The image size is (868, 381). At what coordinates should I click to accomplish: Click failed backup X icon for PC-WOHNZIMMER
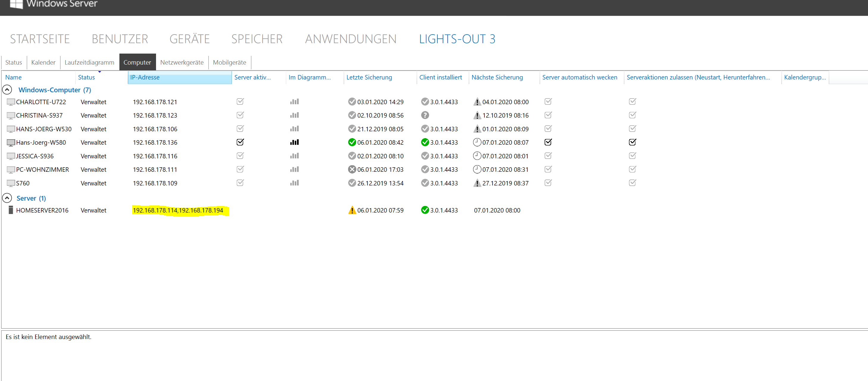click(352, 169)
